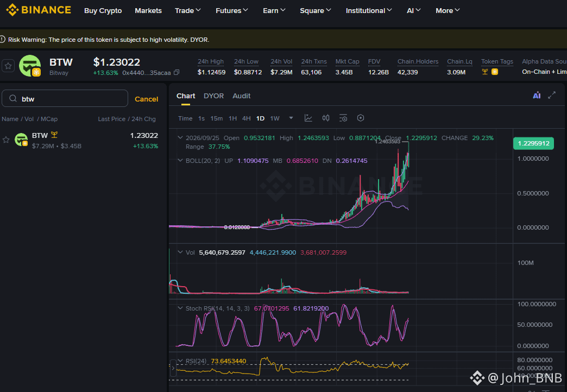Viewport: 567px width, 392px height.
Task: Open the AI chart analysis icon
Action: click(537, 96)
